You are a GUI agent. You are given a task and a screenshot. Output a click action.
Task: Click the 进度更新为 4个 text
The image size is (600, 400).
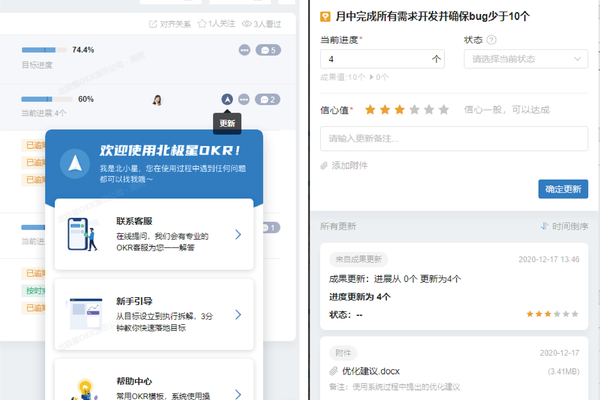(x=360, y=297)
